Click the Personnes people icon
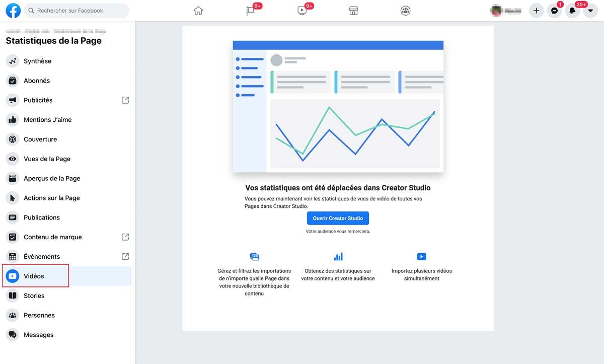The width and height of the screenshot is (604, 364). [x=13, y=315]
